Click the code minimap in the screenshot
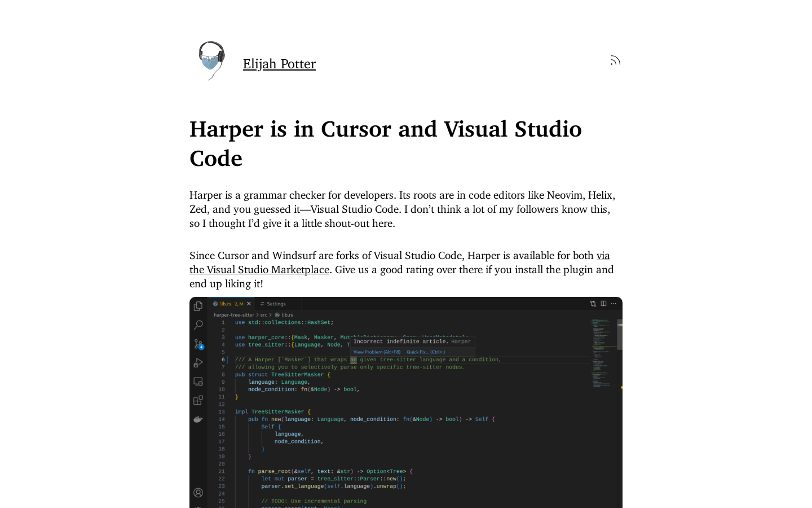This screenshot has height=508, width=812. coord(603,353)
